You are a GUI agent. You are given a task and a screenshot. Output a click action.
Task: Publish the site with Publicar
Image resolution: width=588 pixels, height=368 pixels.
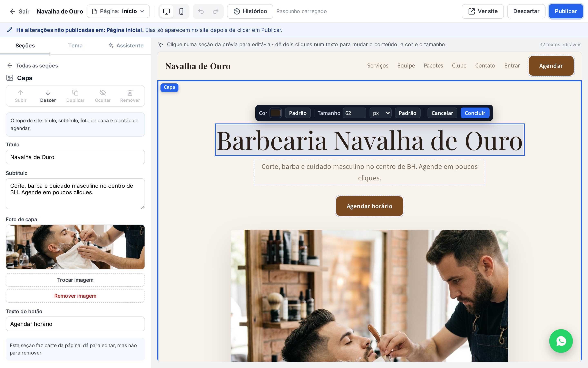pyautogui.click(x=566, y=11)
